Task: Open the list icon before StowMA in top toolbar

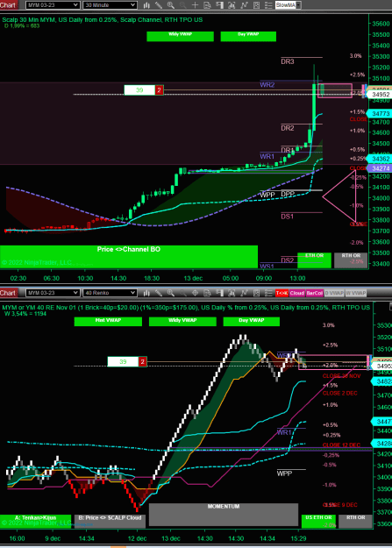Action: tap(268, 5)
